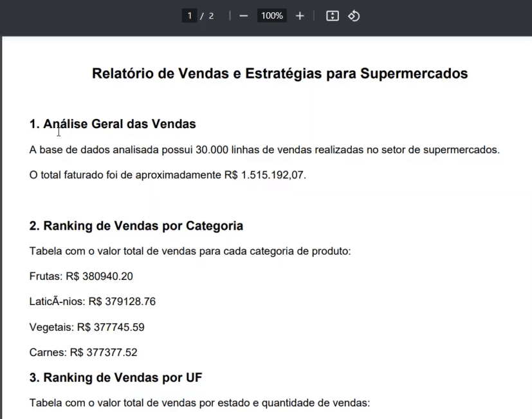Click the zoom out minus icon
Image resolution: width=532 pixels, height=419 pixels.
pyautogui.click(x=244, y=16)
